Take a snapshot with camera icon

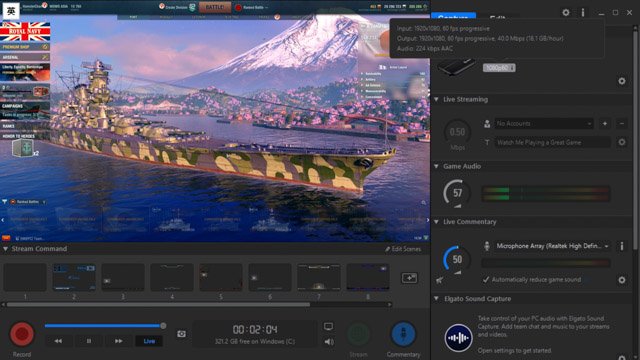[x=181, y=334]
